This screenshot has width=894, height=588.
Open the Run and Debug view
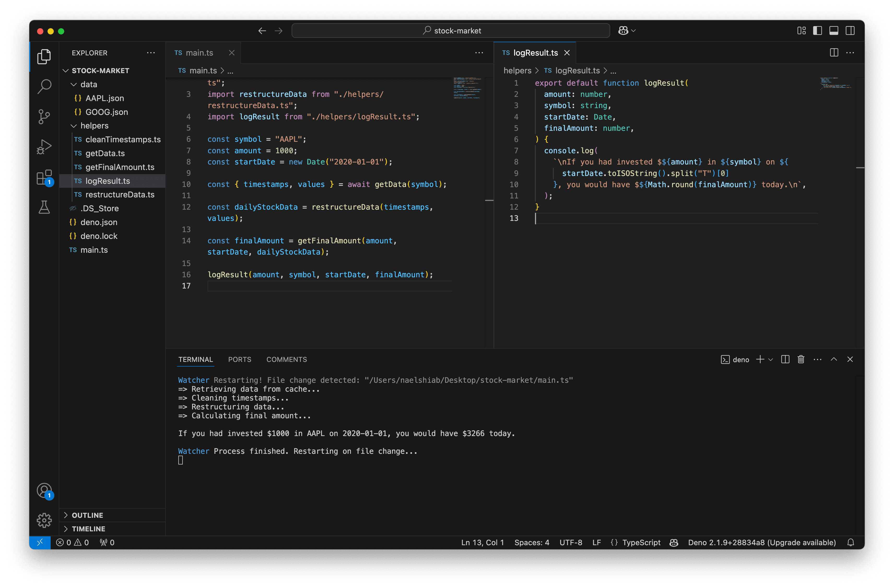coord(44,147)
